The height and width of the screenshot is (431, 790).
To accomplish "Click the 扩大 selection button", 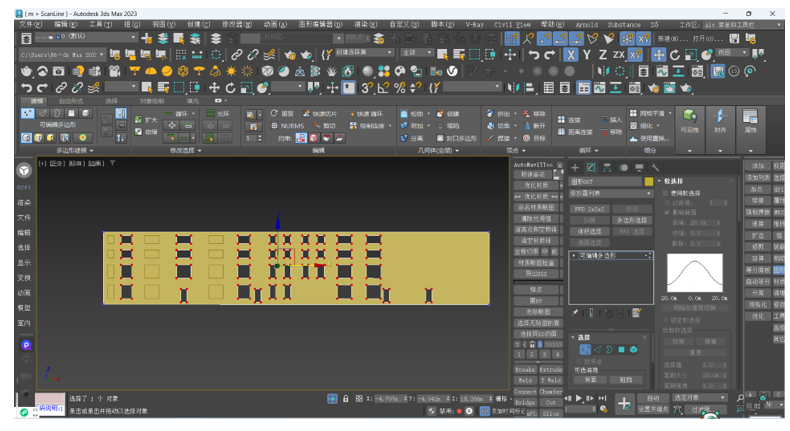I will pyautogui.click(x=147, y=119).
